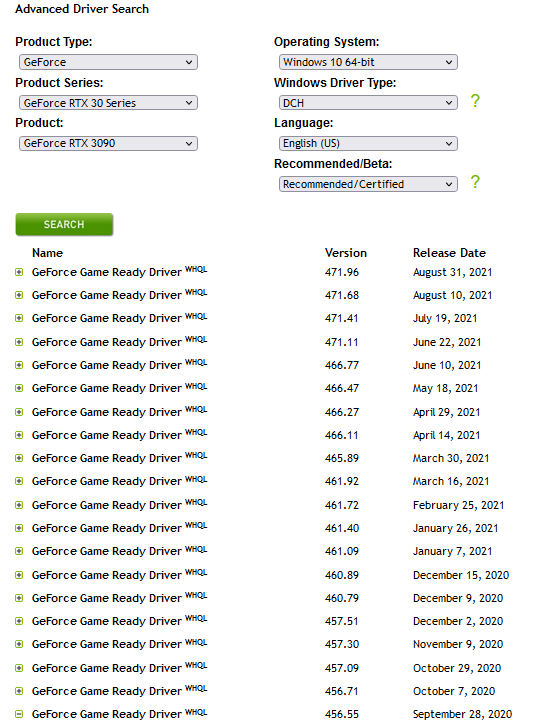Expand the driver row for version 466.77
The height and width of the screenshot is (727, 537).
[19, 365]
